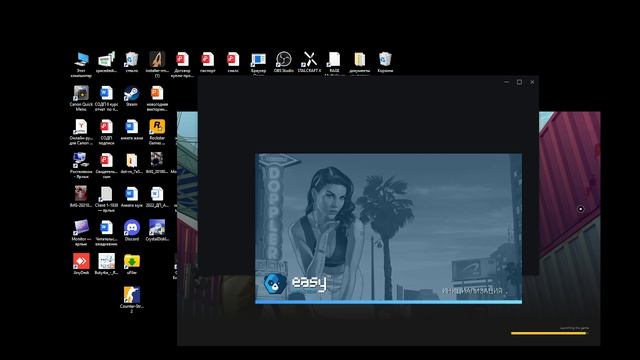Open the Installer-rm archive icon

157,64
